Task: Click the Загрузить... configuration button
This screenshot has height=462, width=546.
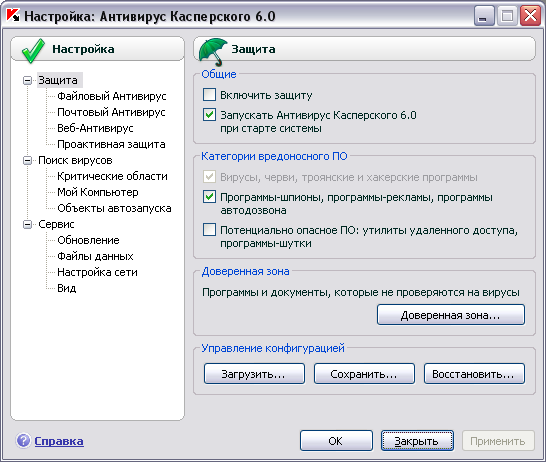Action: (254, 374)
